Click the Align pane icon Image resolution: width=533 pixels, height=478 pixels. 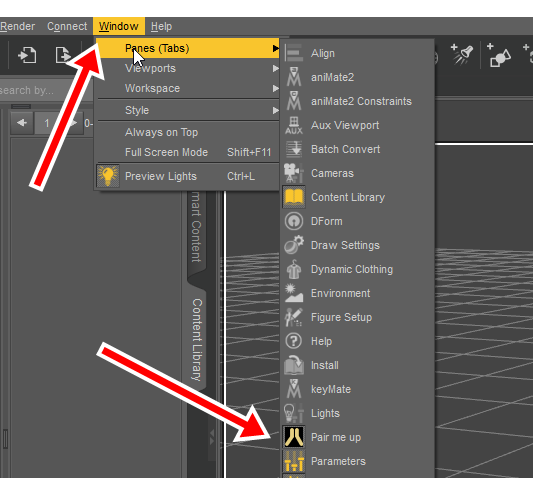294,53
